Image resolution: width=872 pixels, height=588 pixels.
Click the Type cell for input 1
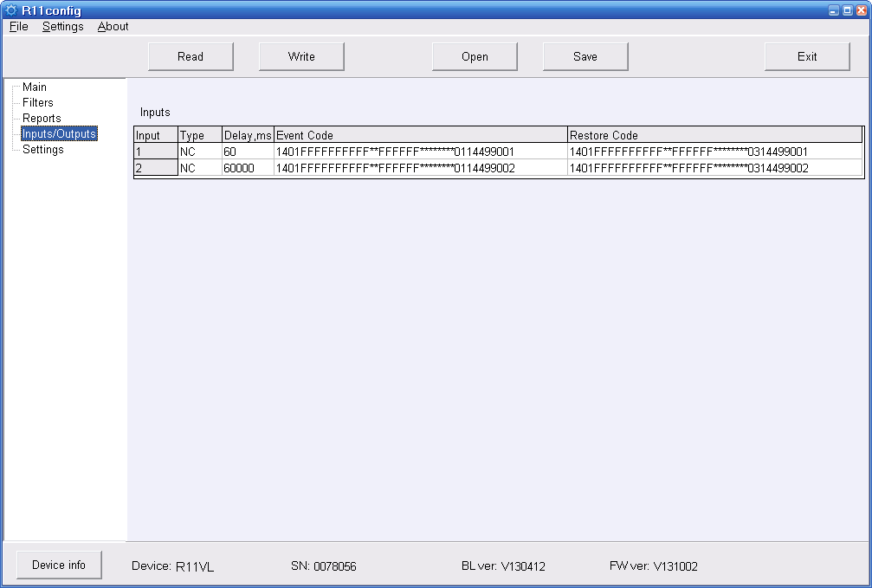[x=200, y=152]
